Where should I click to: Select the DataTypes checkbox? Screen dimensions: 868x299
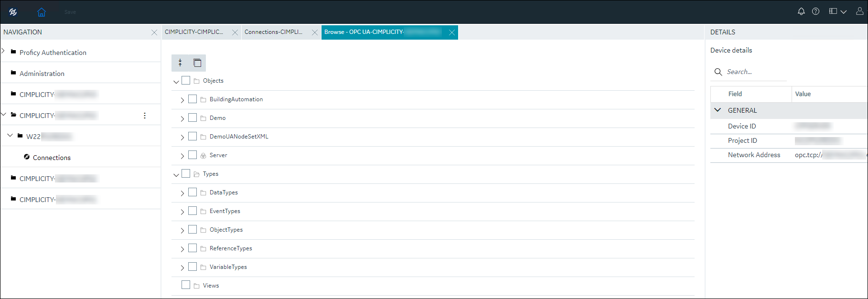[x=193, y=192]
